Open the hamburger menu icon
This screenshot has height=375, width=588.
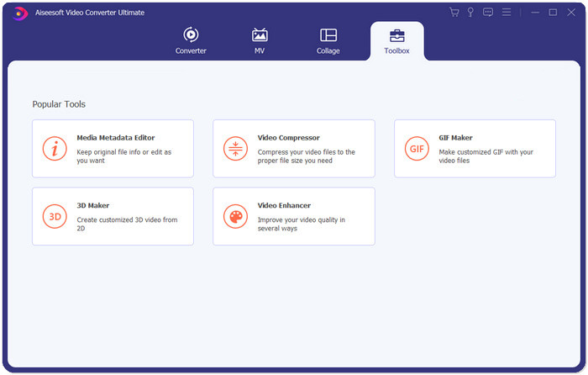tap(507, 13)
